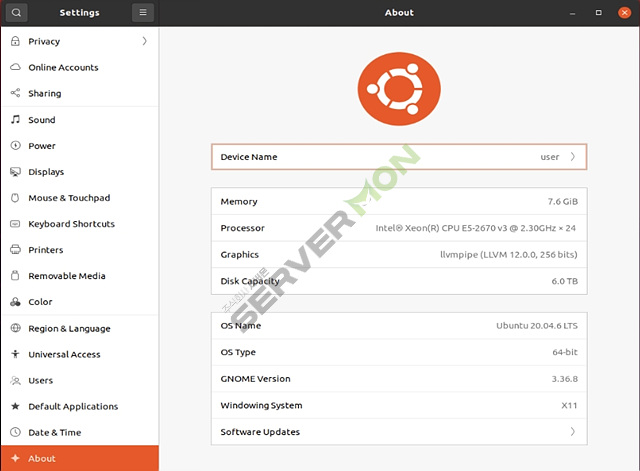Open the Software Updates row
The height and width of the screenshot is (471, 640).
pos(399,431)
